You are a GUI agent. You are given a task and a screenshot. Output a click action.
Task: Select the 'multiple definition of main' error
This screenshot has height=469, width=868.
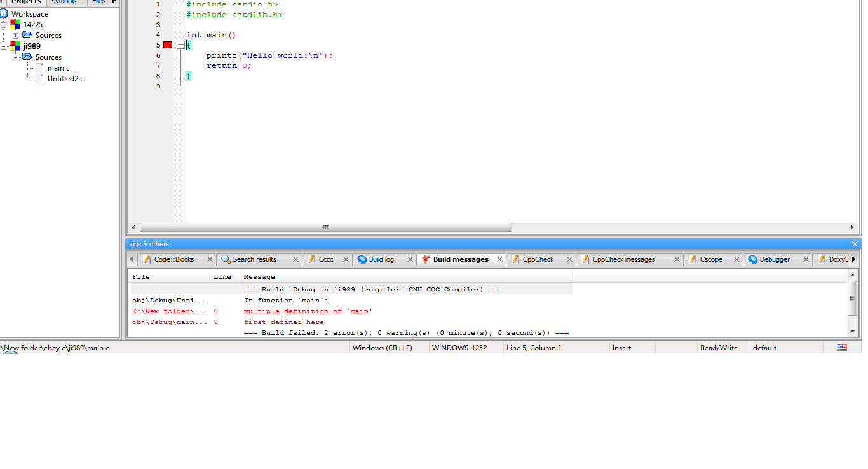(308, 311)
